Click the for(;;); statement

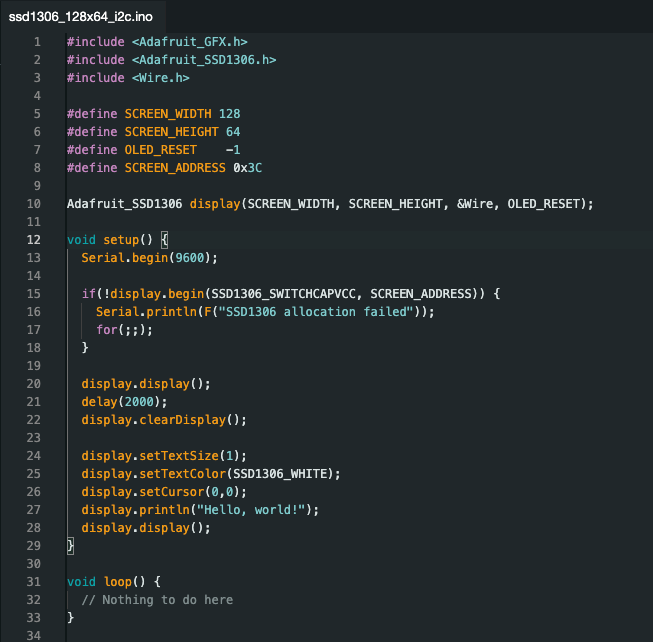(124, 330)
